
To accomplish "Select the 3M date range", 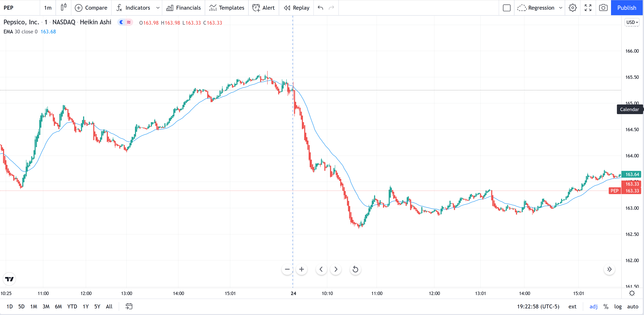I will [x=46, y=306].
